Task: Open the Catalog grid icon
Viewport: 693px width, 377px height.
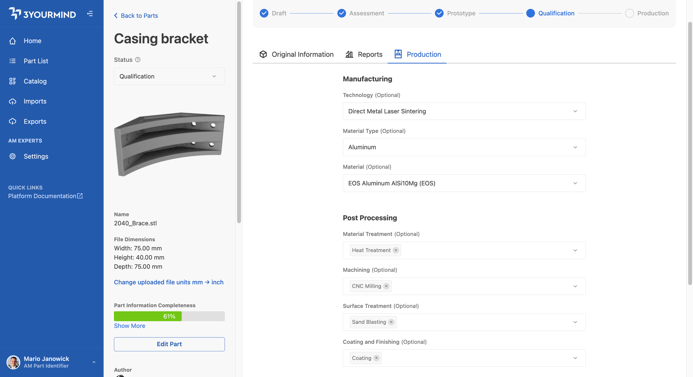Action: click(12, 81)
